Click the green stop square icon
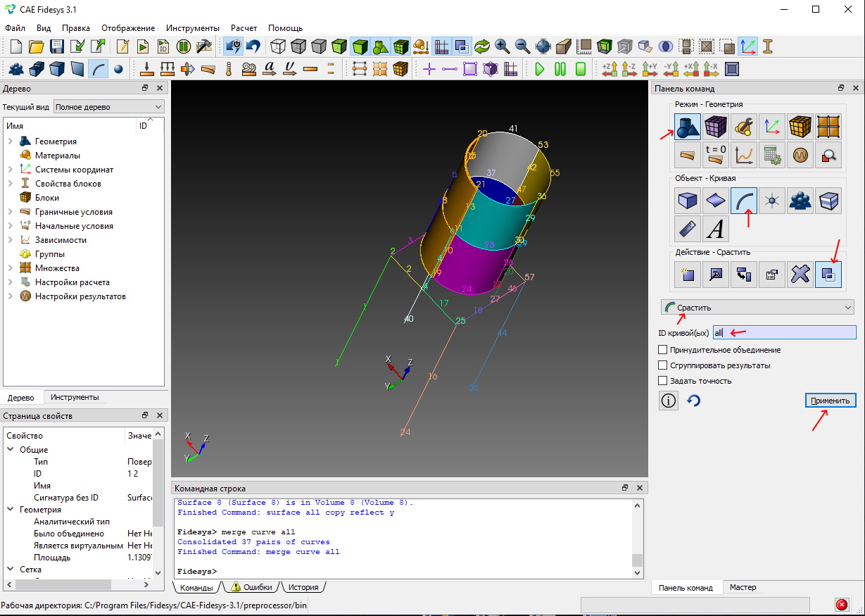The image size is (865, 616). pos(581,69)
